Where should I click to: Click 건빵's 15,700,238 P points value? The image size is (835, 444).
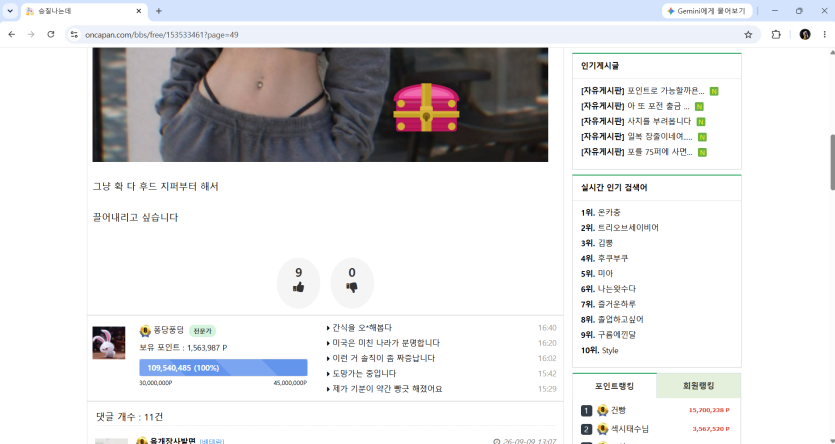709,410
